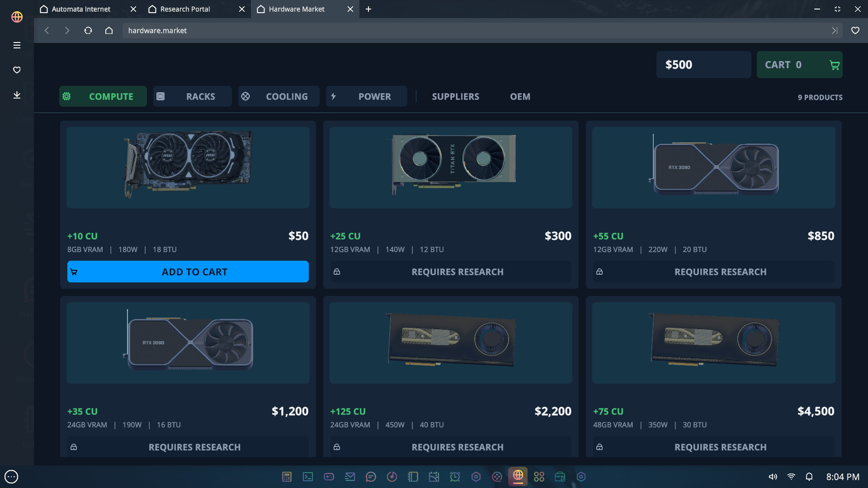
Task: Open the cart icon next to CART 0
Action: [834, 65]
